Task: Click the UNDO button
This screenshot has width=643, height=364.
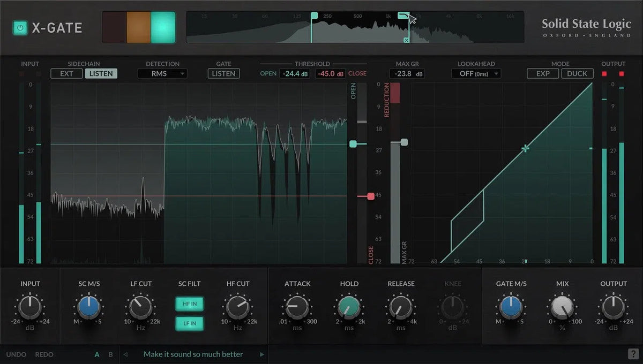Action: [15, 354]
